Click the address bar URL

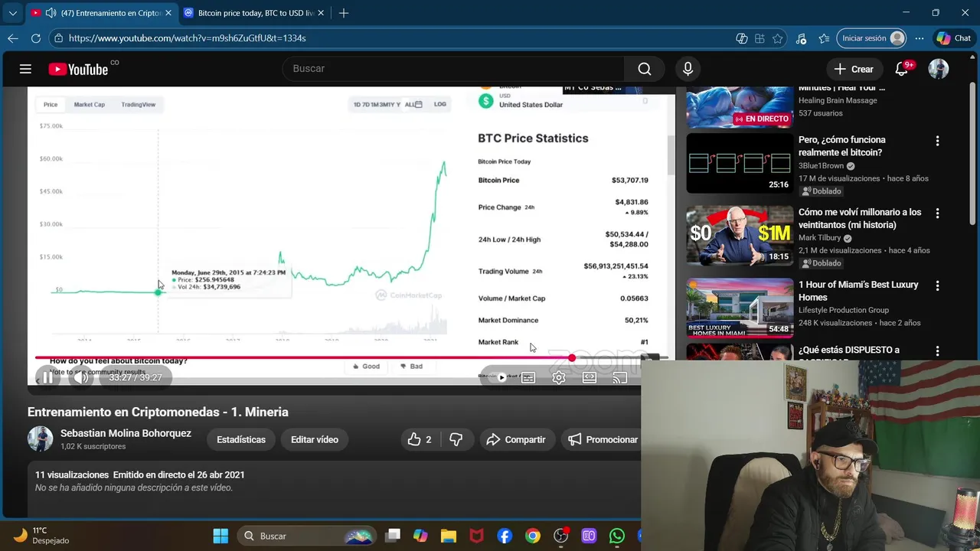[187, 38]
